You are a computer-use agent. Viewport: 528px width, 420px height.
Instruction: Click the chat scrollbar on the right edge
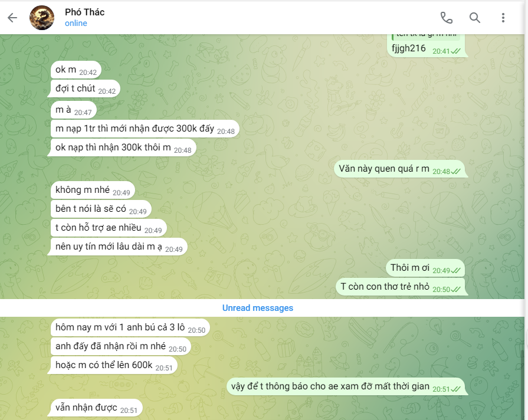click(522, 384)
